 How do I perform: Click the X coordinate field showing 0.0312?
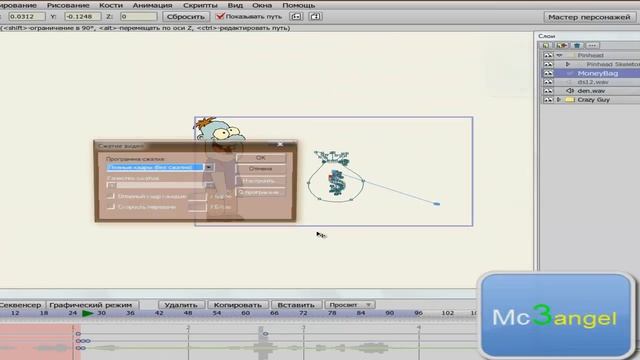tap(27, 17)
